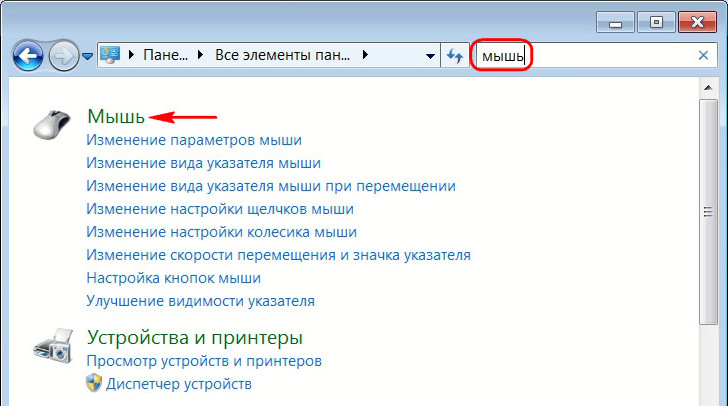
Task: Maximize the Control Panel window
Action: click(656, 22)
